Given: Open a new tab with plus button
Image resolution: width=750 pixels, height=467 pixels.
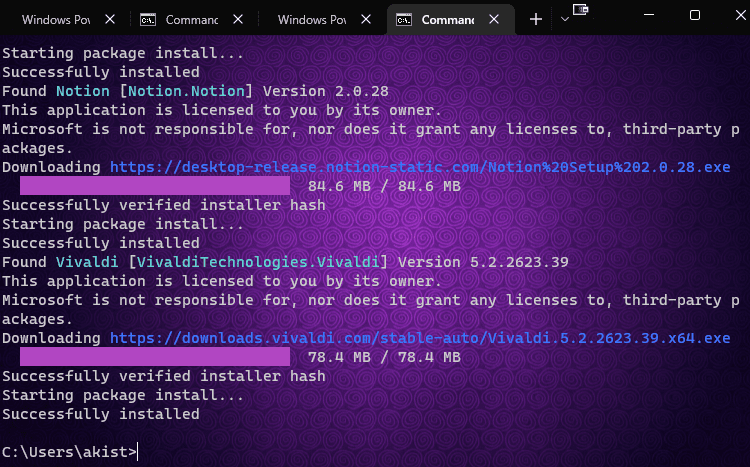Looking at the screenshot, I should [536, 20].
